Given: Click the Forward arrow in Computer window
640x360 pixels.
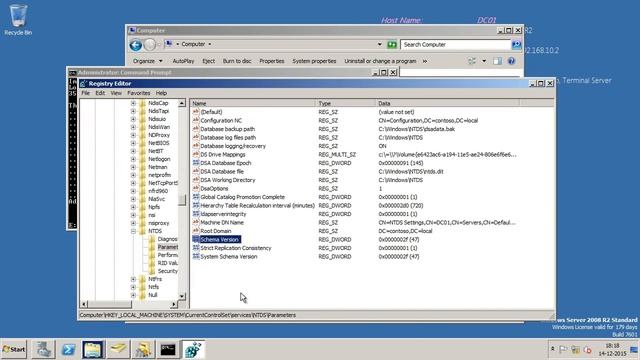Looking at the screenshot, I should pos(150,44).
